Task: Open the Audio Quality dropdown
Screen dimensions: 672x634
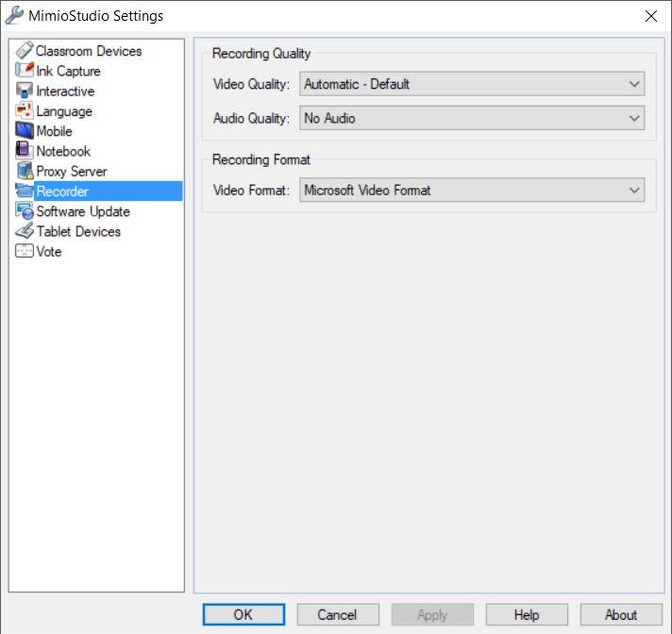Action: [472, 118]
